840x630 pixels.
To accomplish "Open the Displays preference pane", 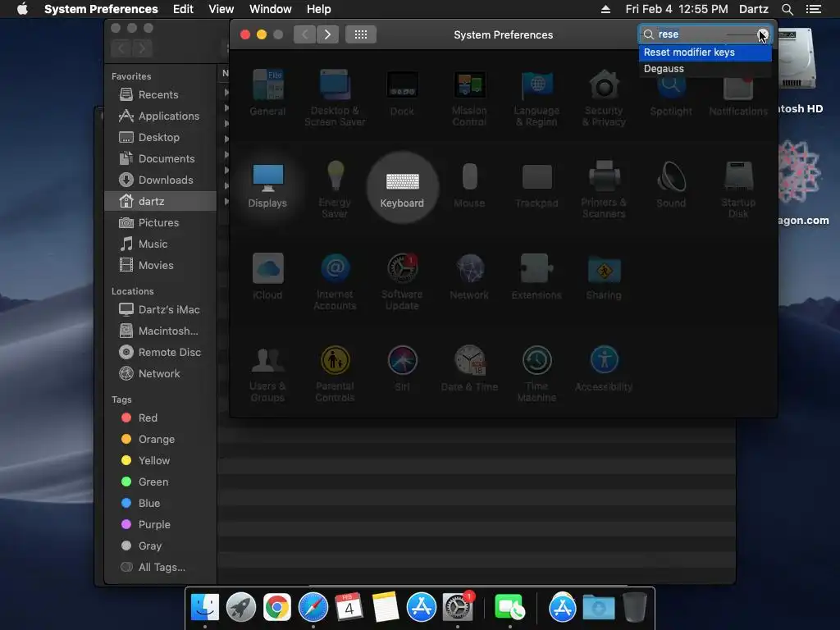I will (x=267, y=186).
